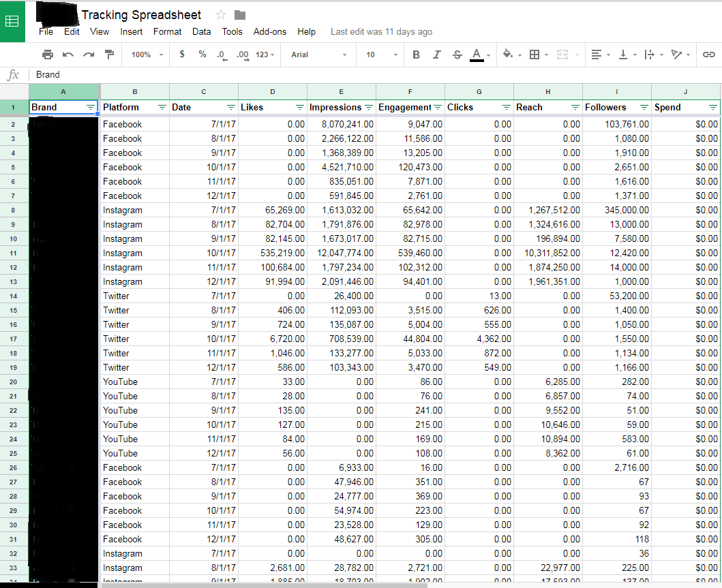The width and height of the screenshot is (722, 588).
Task: Increase decimal places
Action: pyautogui.click(x=243, y=55)
